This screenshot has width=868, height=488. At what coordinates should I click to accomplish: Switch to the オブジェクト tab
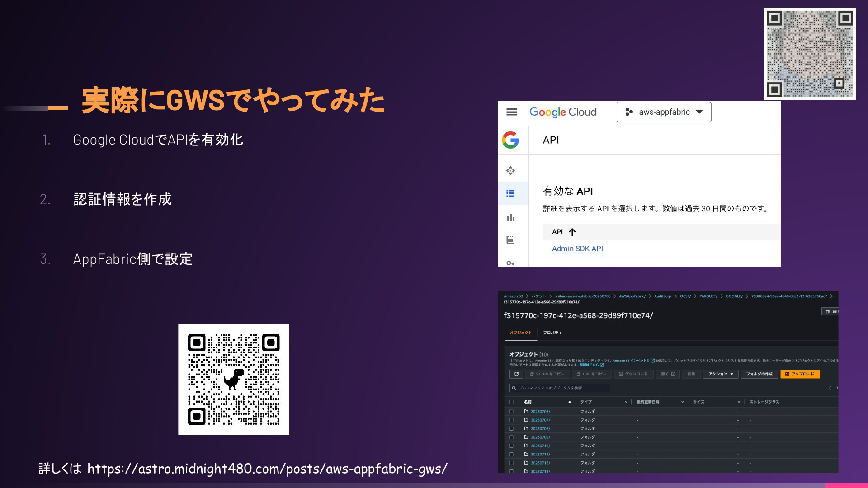[x=521, y=333]
